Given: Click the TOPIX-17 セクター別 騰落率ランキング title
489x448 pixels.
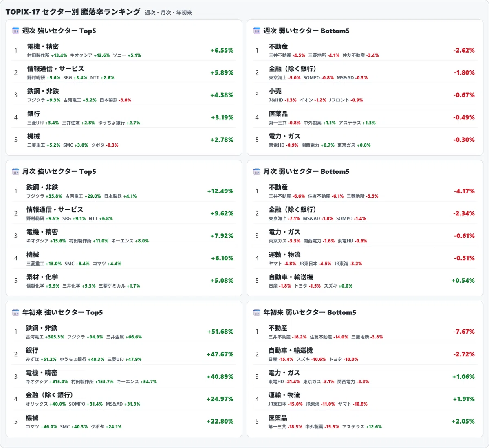Looking at the screenshot, I should (x=73, y=12).
